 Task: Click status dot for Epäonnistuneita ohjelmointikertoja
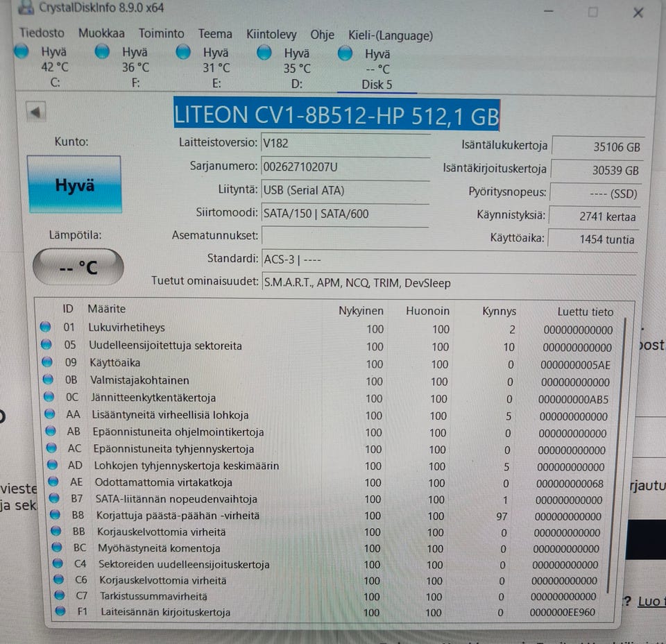click(x=51, y=431)
